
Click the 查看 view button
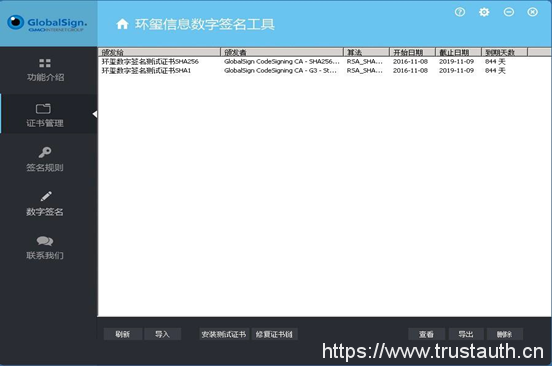tap(426, 334)
